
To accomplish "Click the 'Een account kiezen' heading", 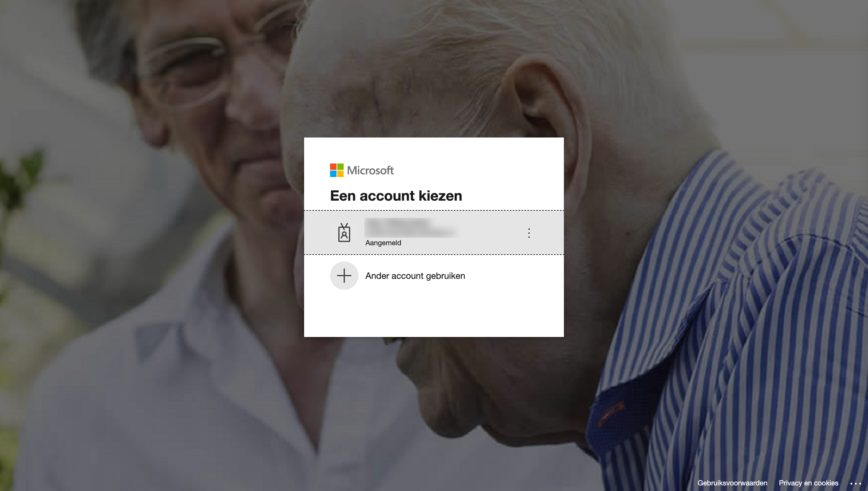I will pyautogui.click(x=396, y=196).
